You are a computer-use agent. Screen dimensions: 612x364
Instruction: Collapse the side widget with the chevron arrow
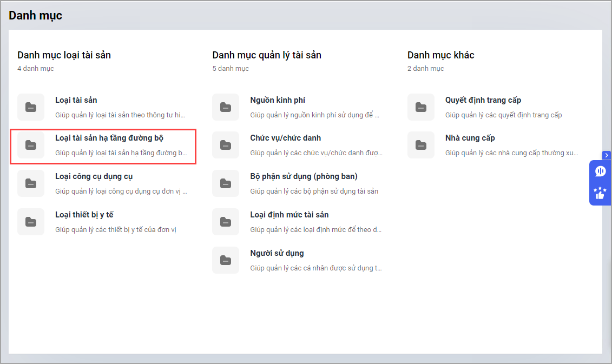[607, 155]
